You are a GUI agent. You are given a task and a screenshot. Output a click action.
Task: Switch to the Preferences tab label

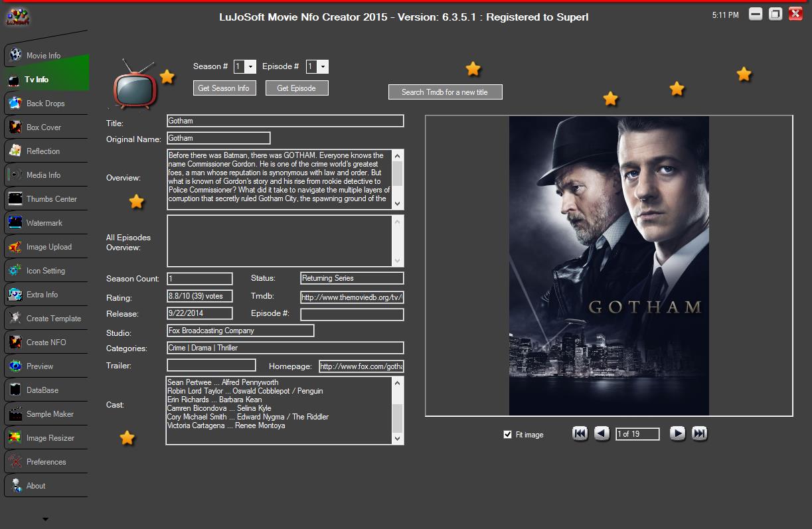pyautogui.click(x=46, y=462)
